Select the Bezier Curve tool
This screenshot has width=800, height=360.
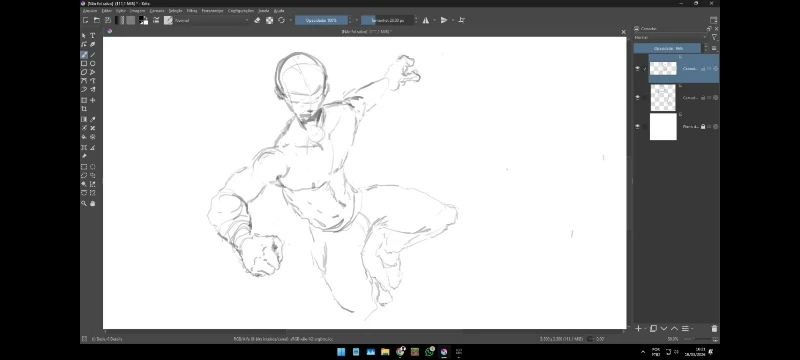pos(84,81)
